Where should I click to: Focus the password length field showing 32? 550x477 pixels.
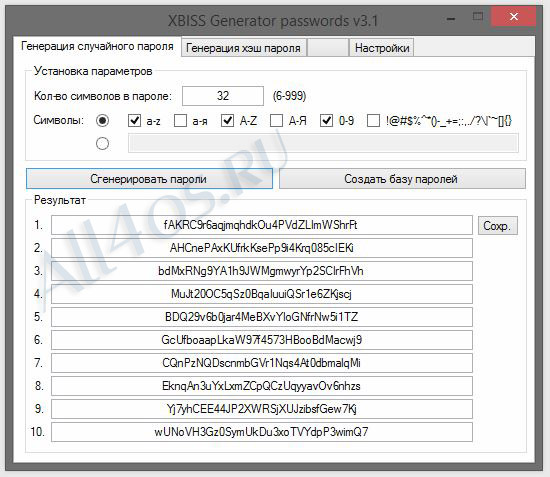[x=223, y=96]
